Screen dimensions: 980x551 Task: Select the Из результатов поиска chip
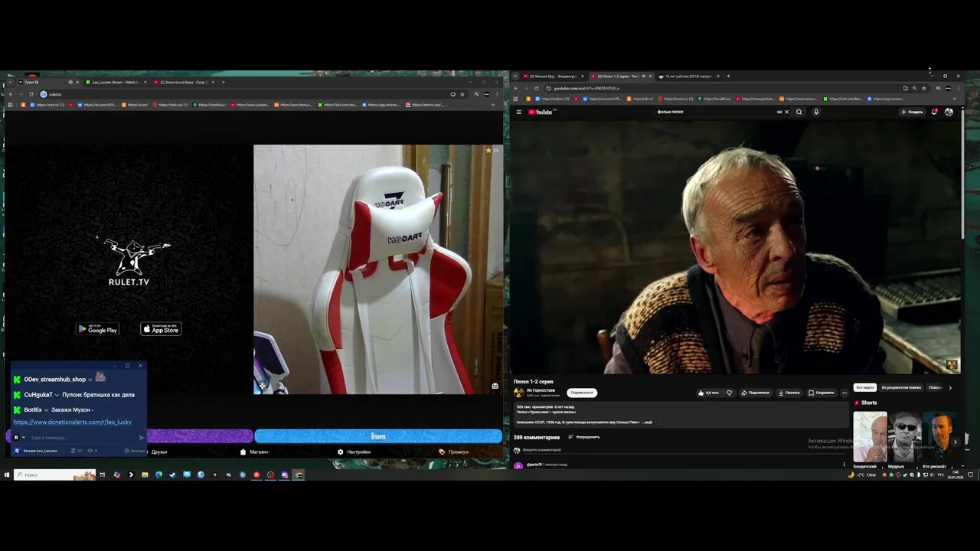(901, 387)
